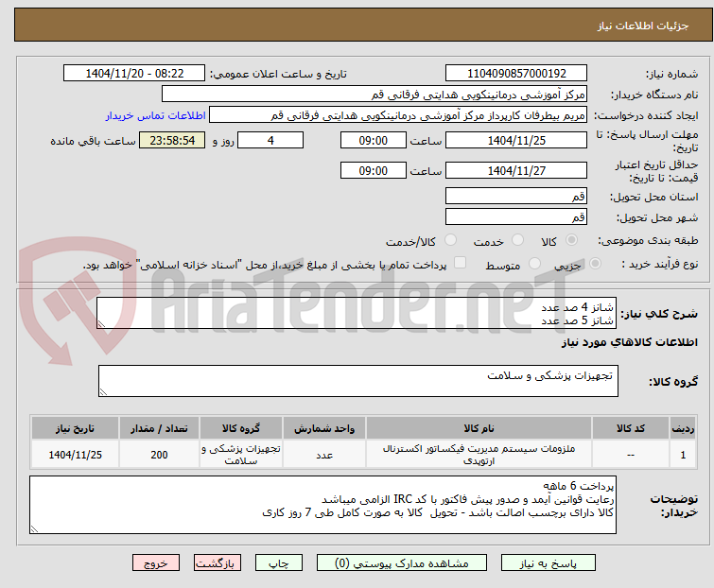
Task: Click the بازگشت back button
Action: pos(217,563)
